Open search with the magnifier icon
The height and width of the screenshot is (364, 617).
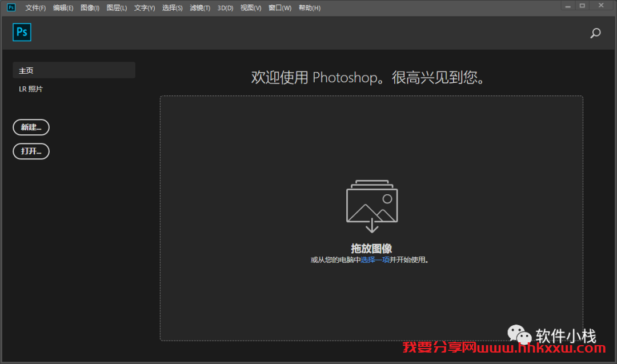click(595, 33)
